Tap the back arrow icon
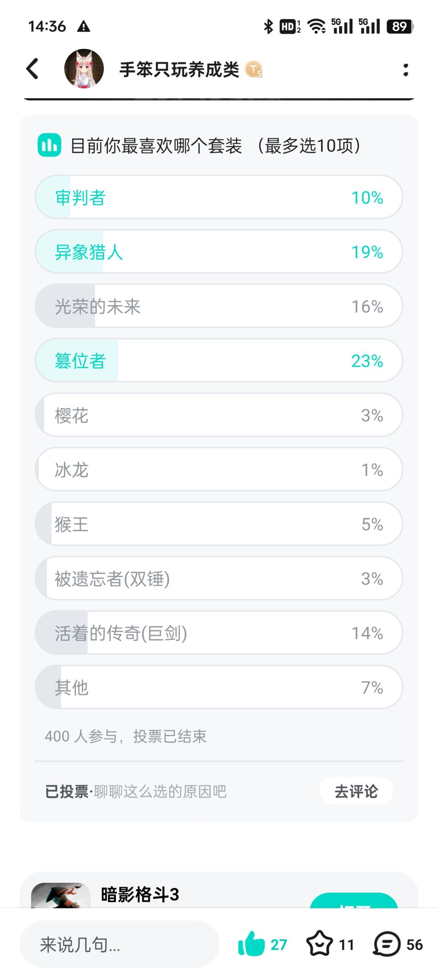The image size is (438, 980). pos(32,69)
